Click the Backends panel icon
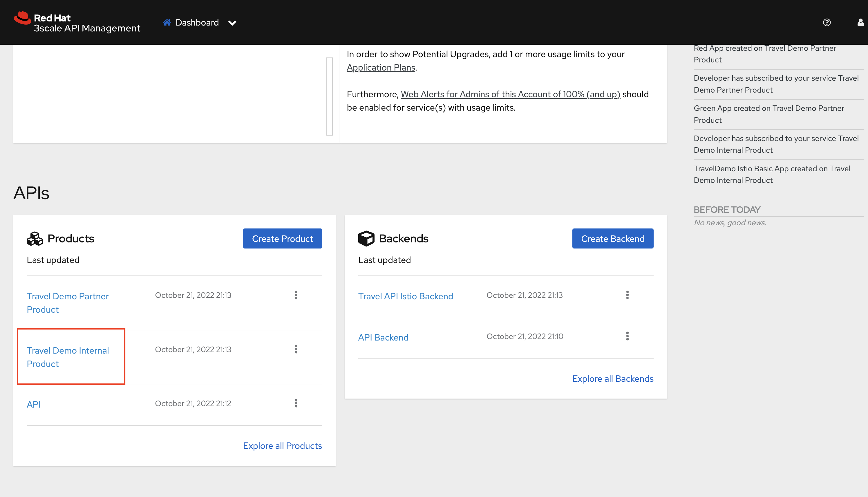Viewport: 868px width, 497px height. coord(366,238)
